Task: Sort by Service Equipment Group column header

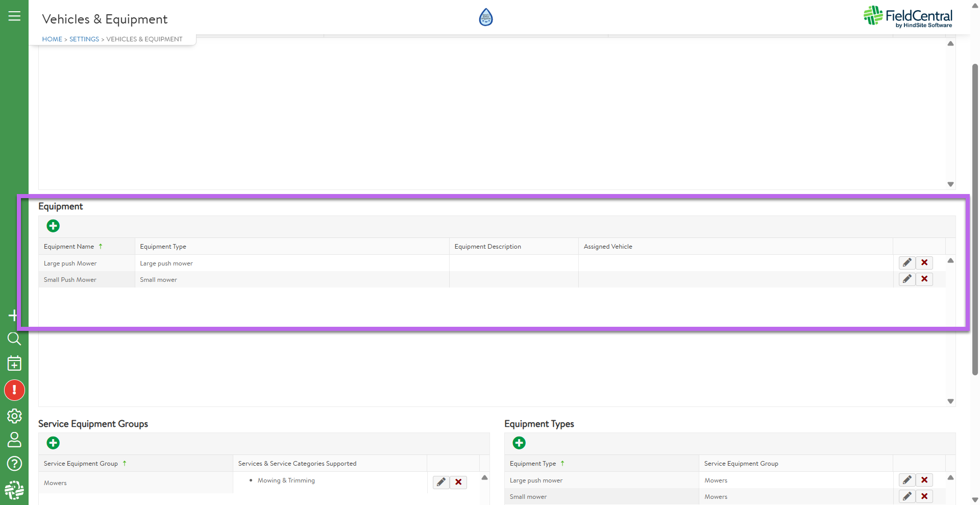Action: (x=81, y=464)
